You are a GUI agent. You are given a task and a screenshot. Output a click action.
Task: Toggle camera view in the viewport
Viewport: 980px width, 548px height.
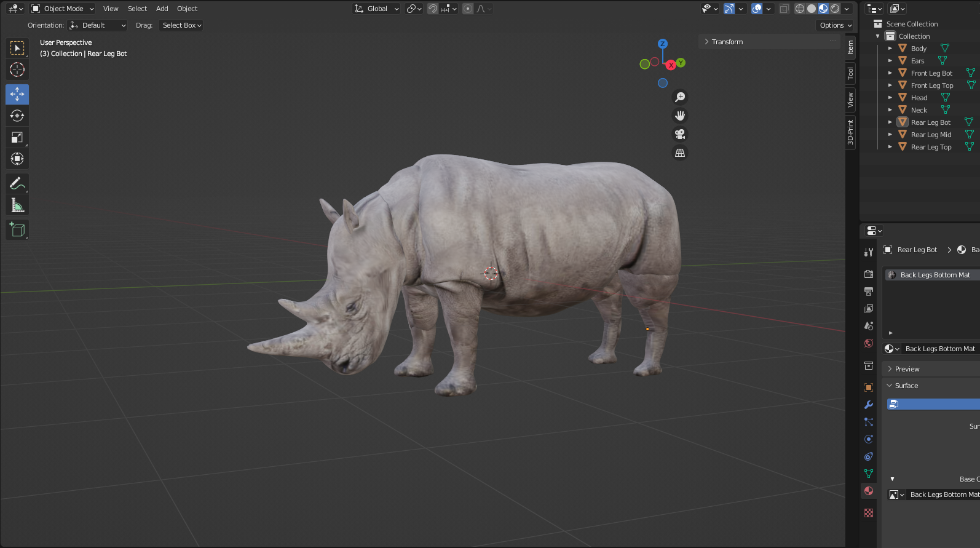[x=680, y=134]
